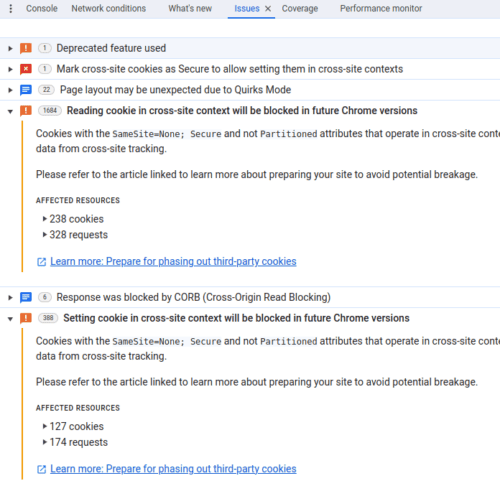
Task: Click the count badge on Mark cross-site cookies row
Action: 45,69
